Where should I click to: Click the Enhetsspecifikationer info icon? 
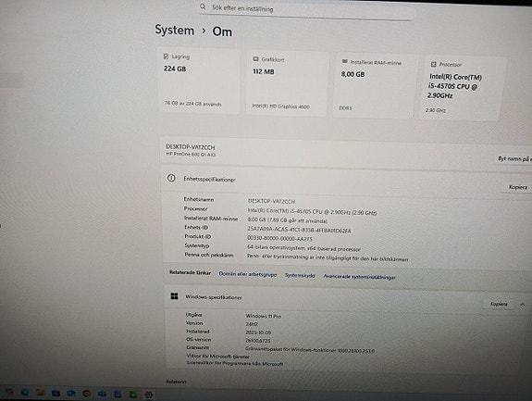coord(171,178)
